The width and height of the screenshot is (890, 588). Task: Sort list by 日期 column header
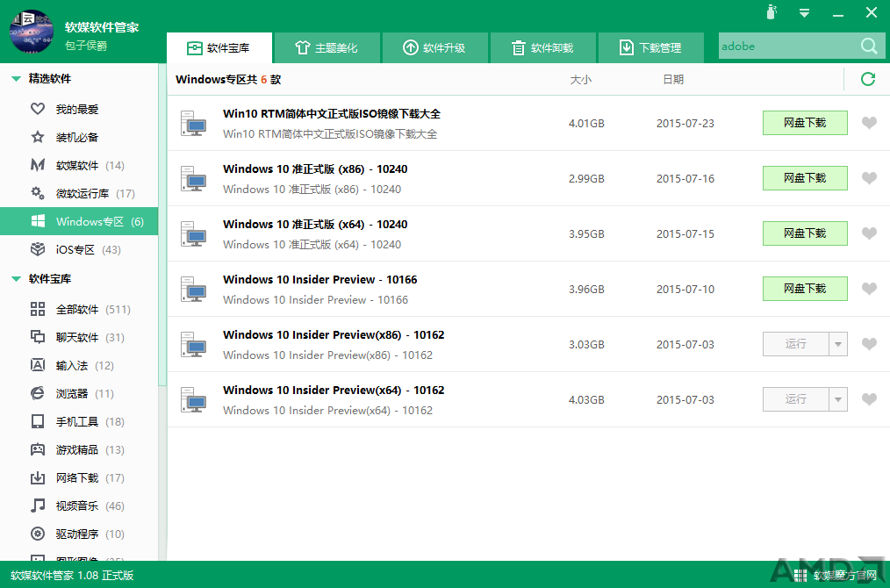click(x=673, y=80)
